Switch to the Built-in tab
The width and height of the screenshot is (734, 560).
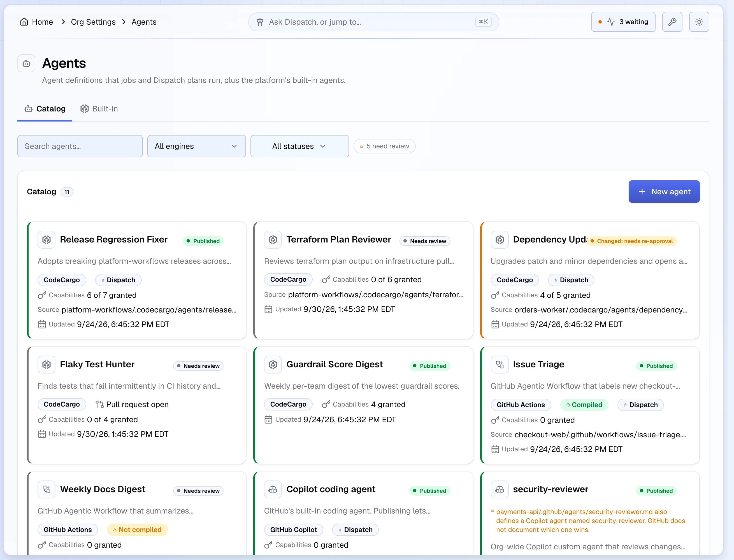tap(99, 109)
